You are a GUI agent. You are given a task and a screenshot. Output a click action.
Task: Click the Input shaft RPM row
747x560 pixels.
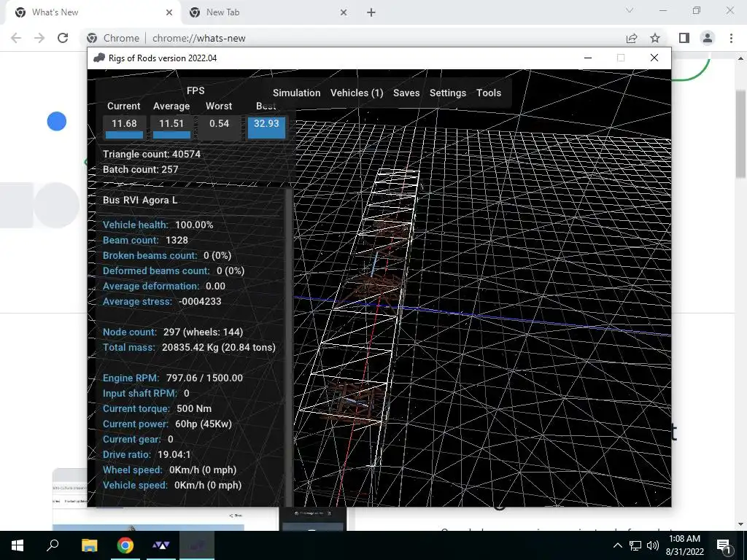(x=146, y=393)
